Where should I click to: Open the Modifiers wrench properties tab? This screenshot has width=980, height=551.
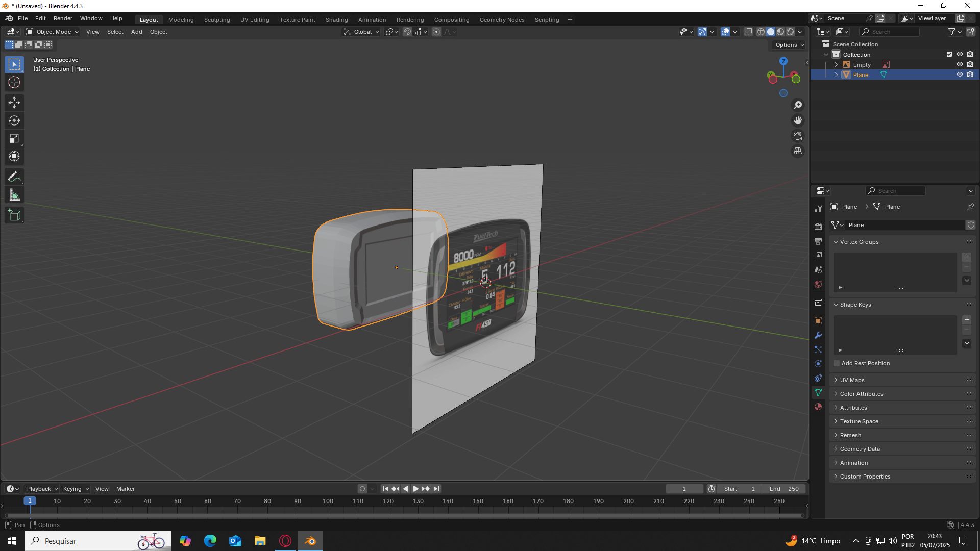click(818, 335)
